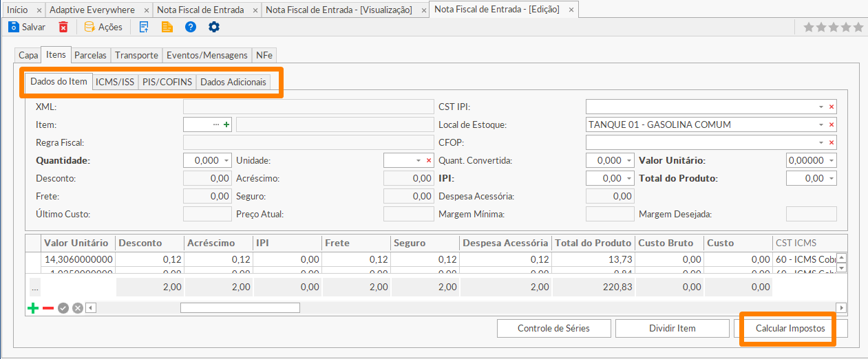Open the Quant. Convertida dropdown arrow

[x=628, y=160]
